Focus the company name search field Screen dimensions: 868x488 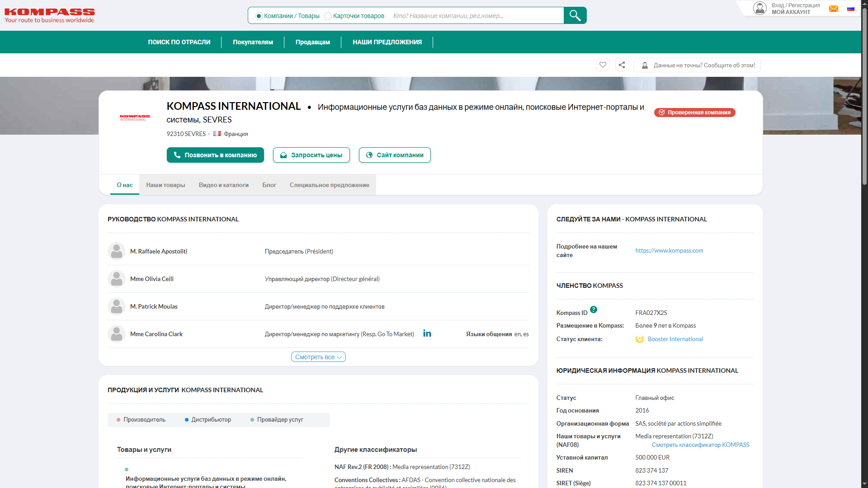tap(476, 16)
